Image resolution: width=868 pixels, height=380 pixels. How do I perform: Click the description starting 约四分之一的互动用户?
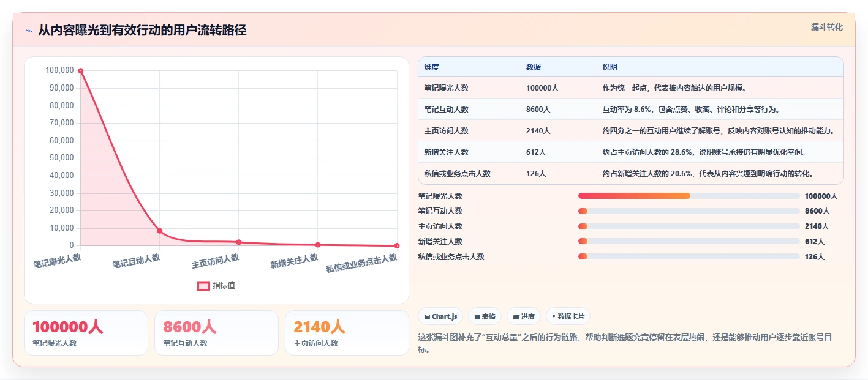[x=719, y=131]
